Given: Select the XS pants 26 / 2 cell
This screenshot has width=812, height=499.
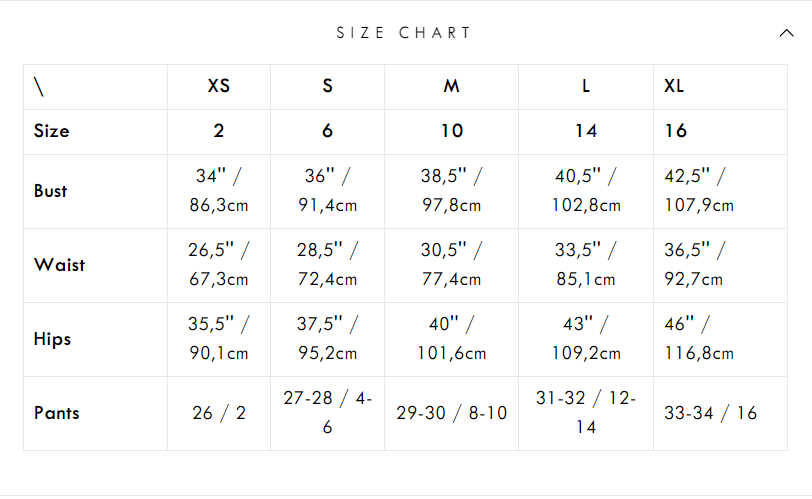Looking at the screenshot, I should tap(219, 413).
